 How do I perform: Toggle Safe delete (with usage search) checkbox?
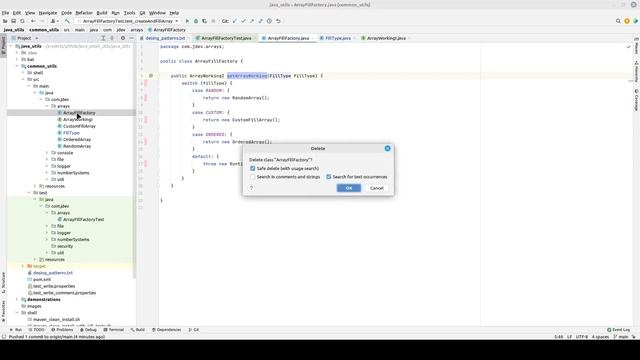tap(253, 169)
